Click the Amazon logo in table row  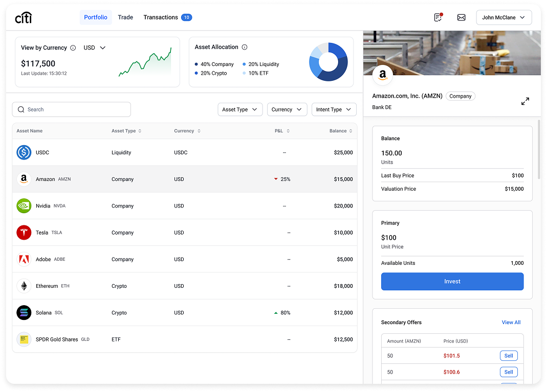[24, 179]
